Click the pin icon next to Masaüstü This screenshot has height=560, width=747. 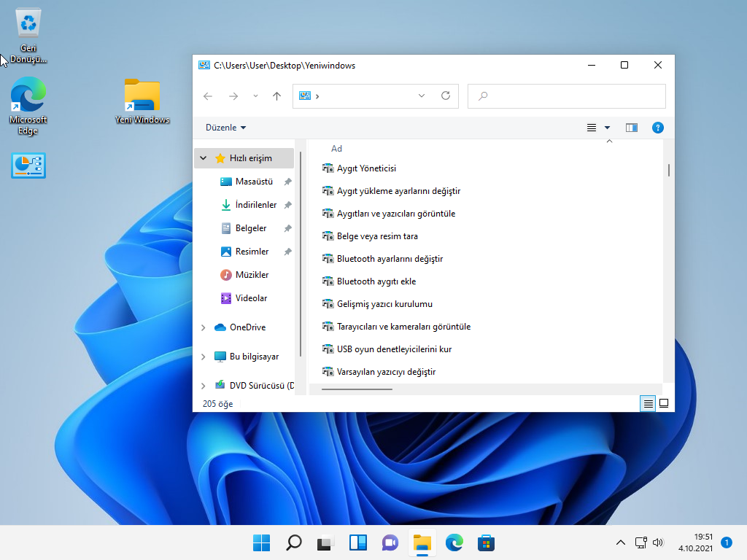[x=287, y=182]
